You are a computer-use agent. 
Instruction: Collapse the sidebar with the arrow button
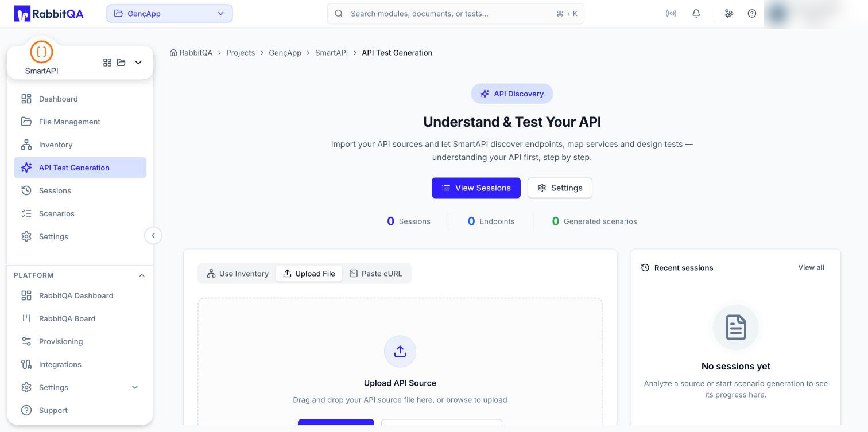(153, 236)
